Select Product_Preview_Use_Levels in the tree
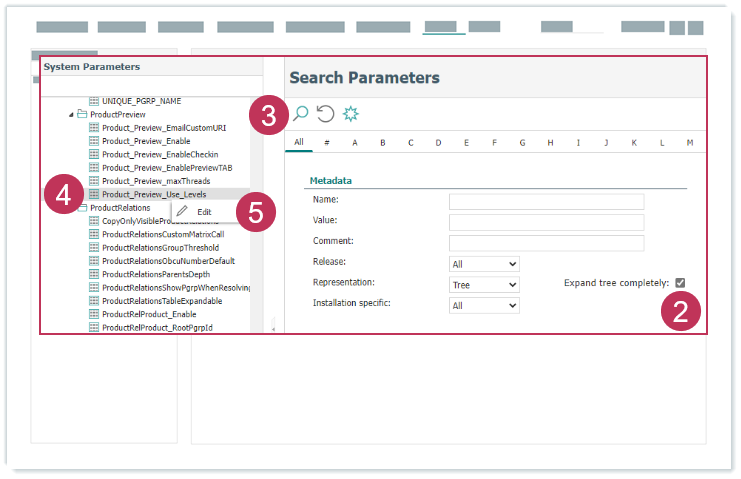Image resolution: width=741 pixels, height=479 pixels. pos(154,194)
